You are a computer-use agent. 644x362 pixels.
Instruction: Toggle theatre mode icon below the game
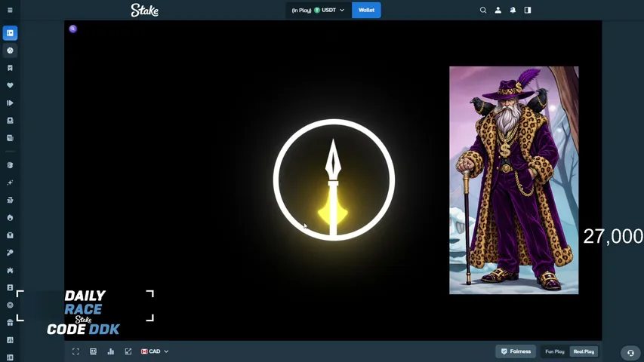tap(93, 351)
